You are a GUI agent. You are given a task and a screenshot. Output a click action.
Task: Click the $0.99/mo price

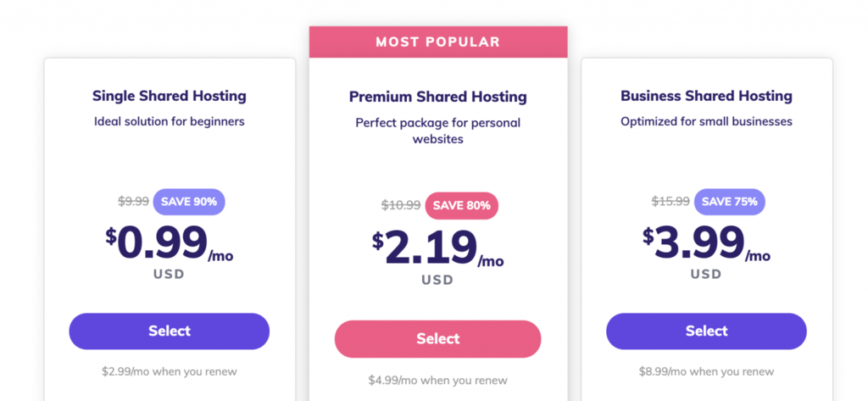[170, 244]
